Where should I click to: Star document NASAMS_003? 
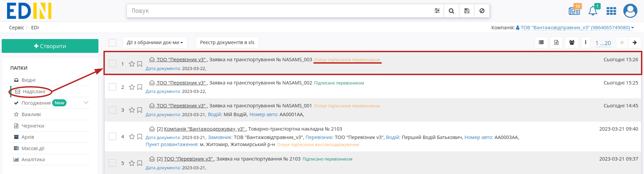click(x=132, y=64)
